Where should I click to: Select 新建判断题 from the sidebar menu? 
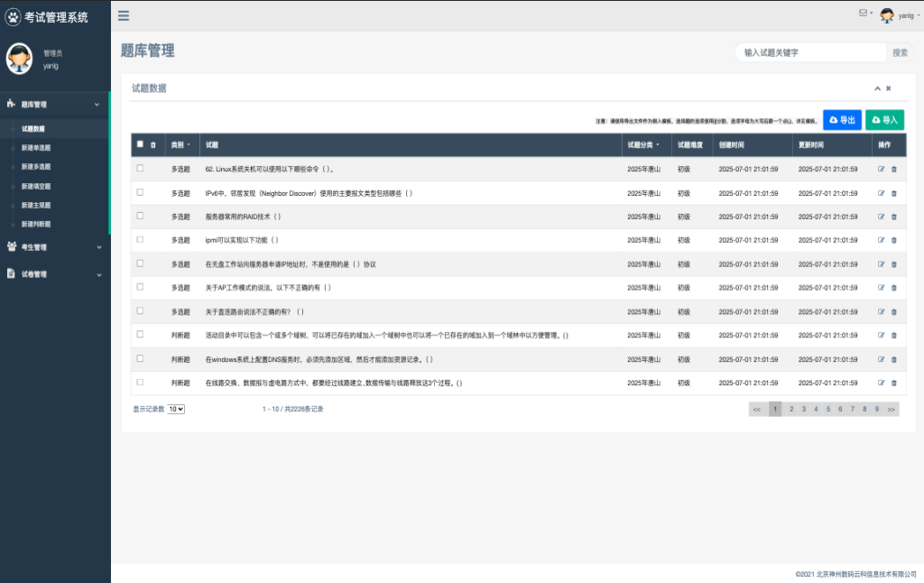[36, 224]
